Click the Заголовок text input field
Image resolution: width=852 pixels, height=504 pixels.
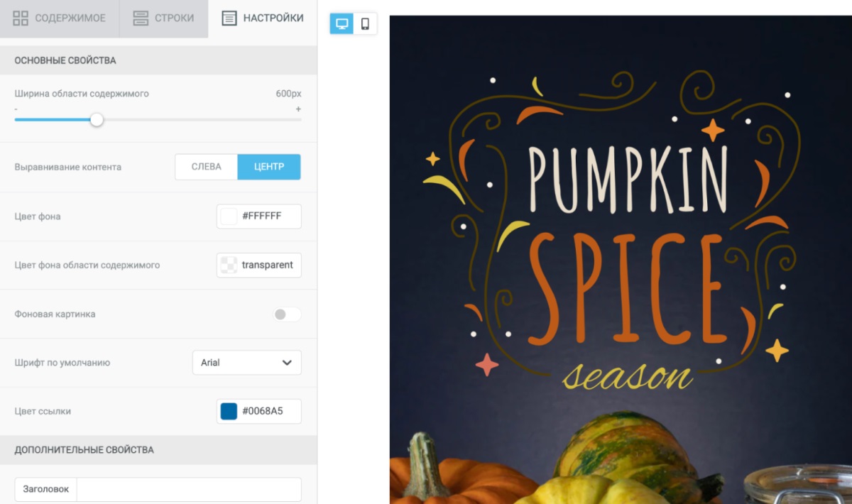click(189, 490)
